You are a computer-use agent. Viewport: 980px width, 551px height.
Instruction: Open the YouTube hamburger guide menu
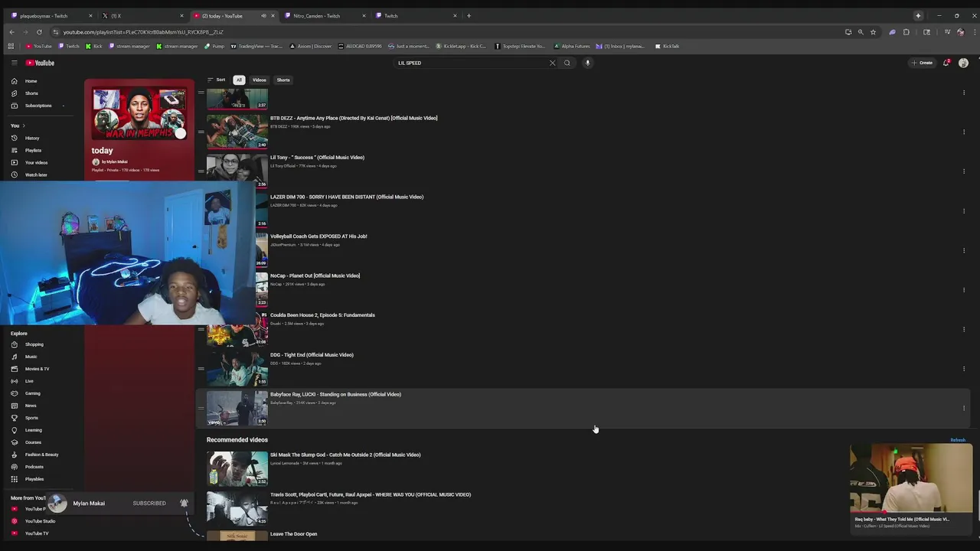pos(14,63)
